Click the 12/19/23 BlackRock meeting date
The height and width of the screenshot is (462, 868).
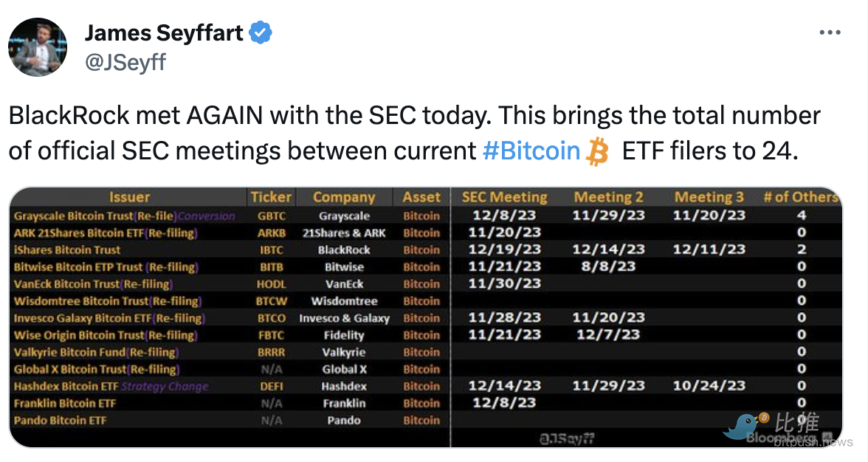(504, 249)
